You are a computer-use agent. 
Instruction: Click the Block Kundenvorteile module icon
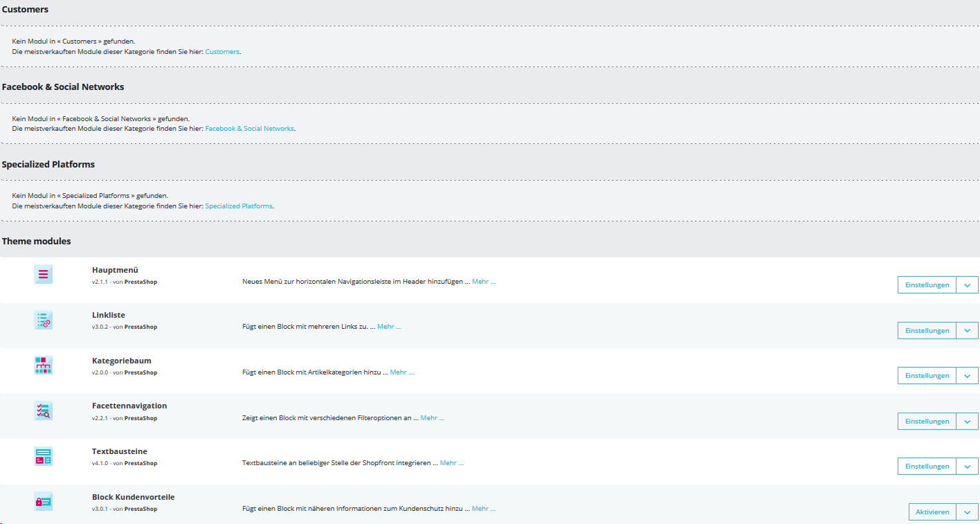(x=43, y=501)
